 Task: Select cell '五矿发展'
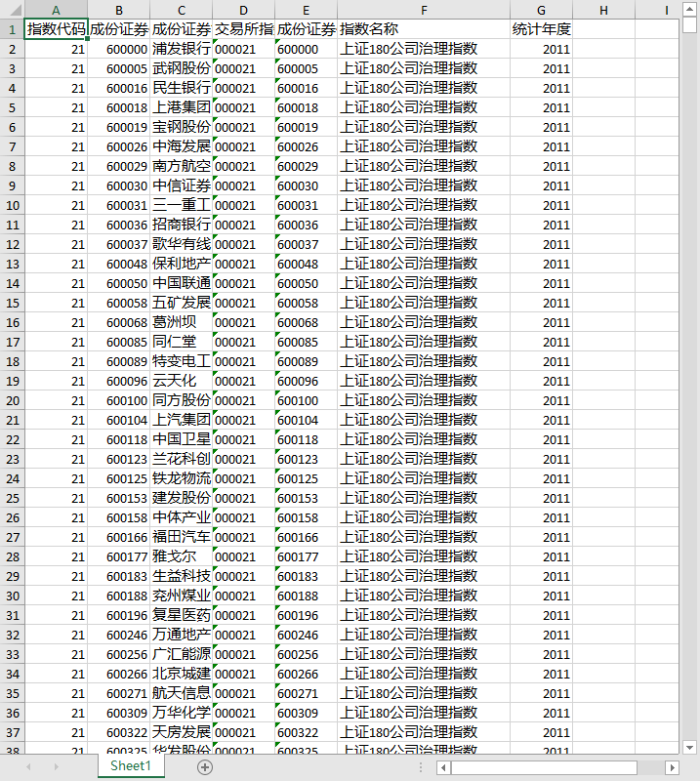pos(182,303)
